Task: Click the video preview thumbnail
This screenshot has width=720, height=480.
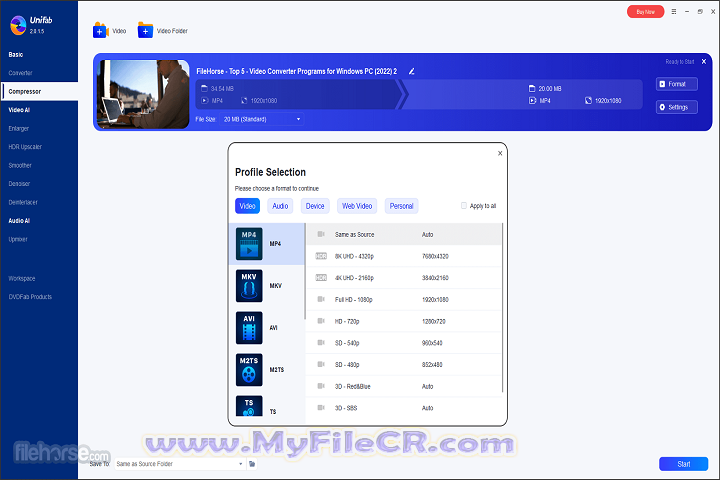Action: pos(143,94)
